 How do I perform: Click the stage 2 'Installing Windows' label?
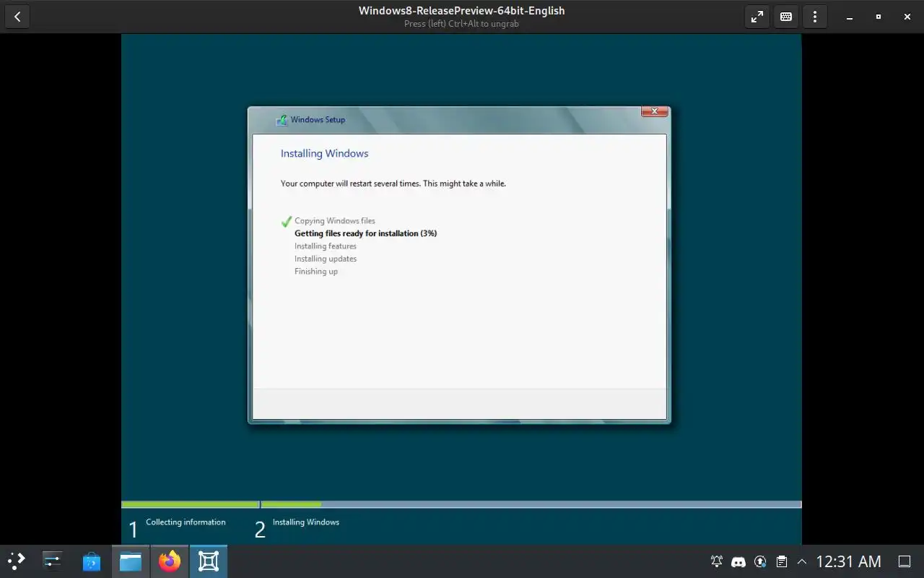coord(306,522)
